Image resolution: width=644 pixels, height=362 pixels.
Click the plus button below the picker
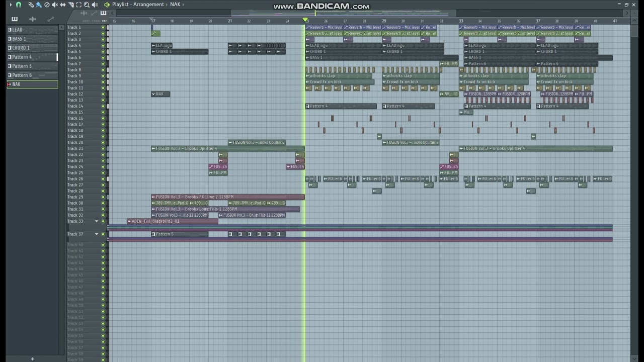[x=32, y=358]
